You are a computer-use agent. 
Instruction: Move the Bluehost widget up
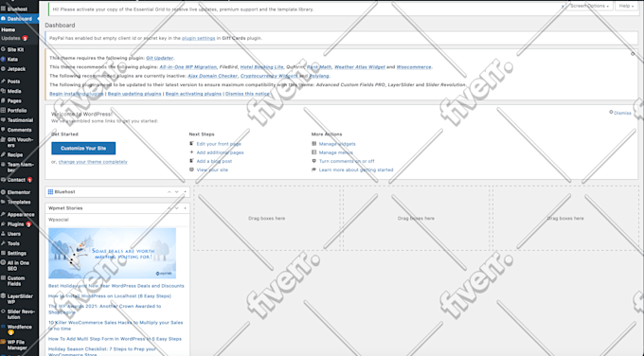click(169, 192)
